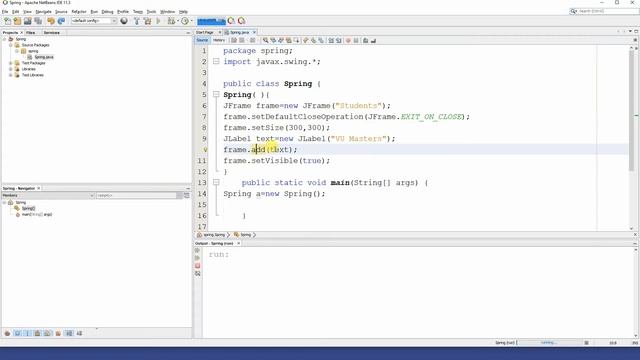Click the Source view button
This screenshot has height=360, width=640.
click(x=202, y=40)
